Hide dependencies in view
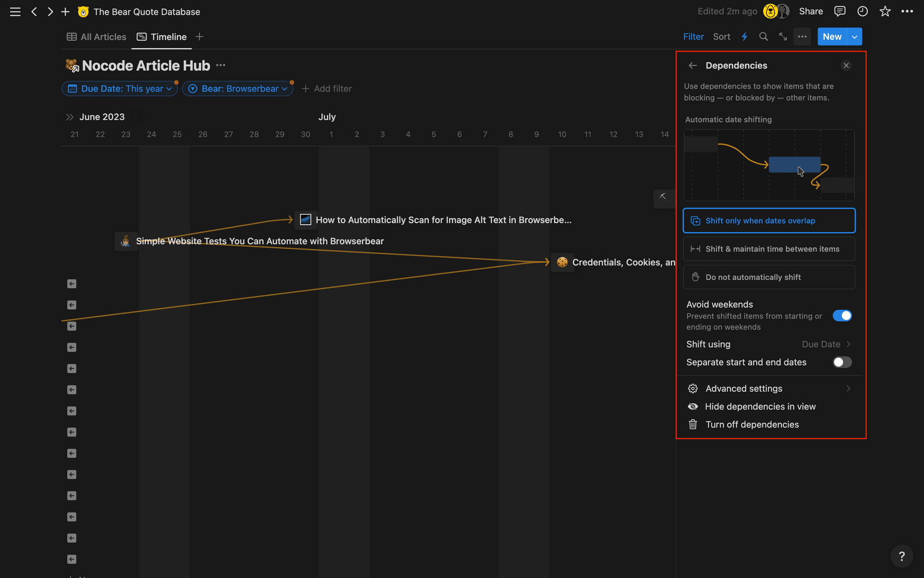 760,406
